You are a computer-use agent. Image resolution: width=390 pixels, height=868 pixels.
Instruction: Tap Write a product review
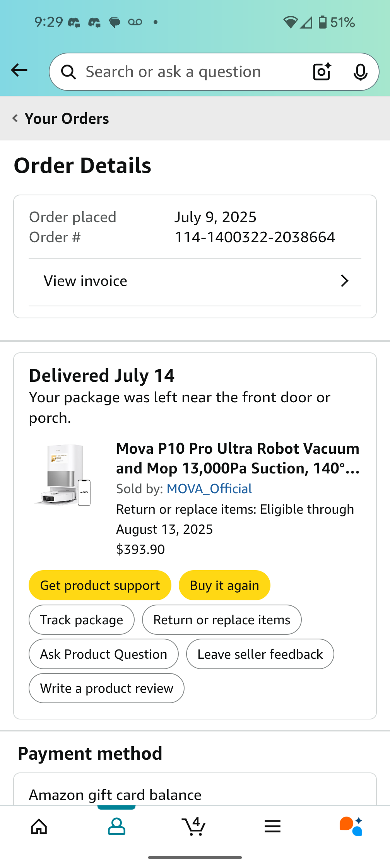[106, 688]
